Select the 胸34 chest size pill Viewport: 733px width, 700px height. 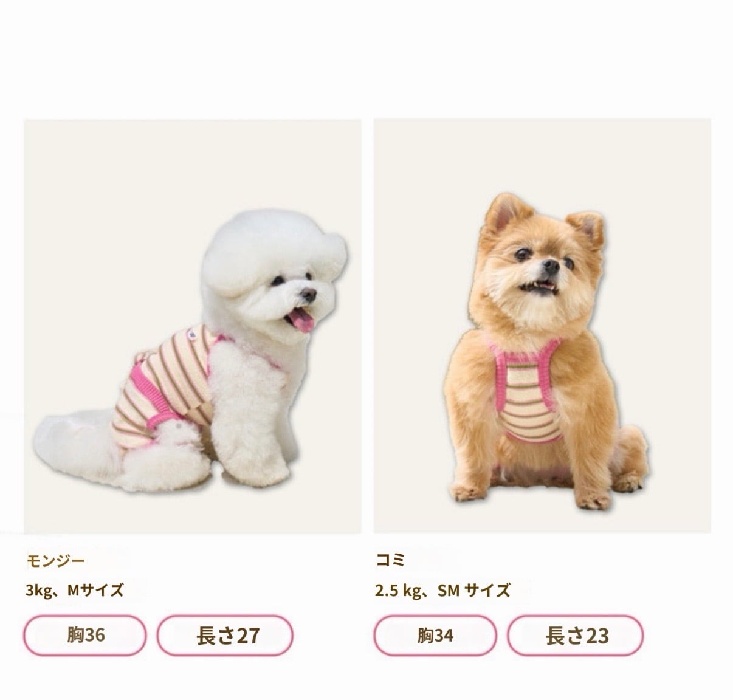435,636
